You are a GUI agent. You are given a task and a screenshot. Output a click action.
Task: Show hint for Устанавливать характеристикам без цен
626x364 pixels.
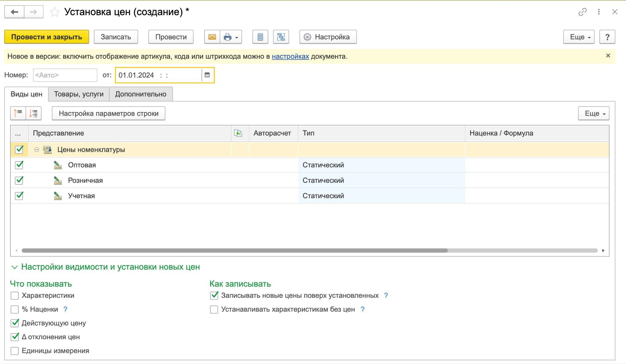tap(363, 309)
